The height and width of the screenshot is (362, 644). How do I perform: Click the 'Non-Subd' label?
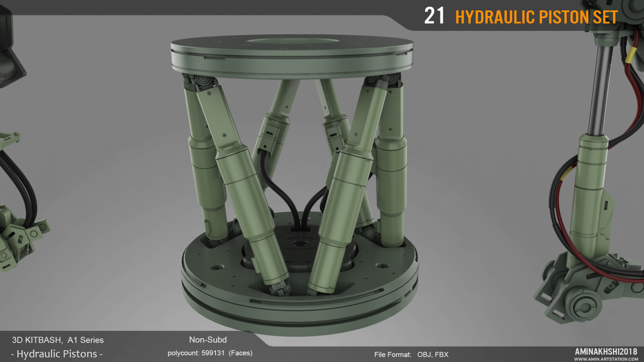pos(208,339)
